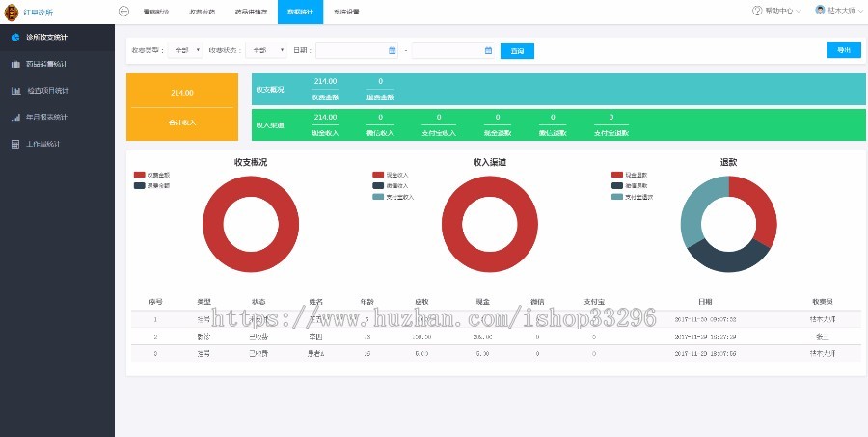Open the 收费类型 dropdown
This screenshot has height=437, width=868.
[x=185, y=50]
